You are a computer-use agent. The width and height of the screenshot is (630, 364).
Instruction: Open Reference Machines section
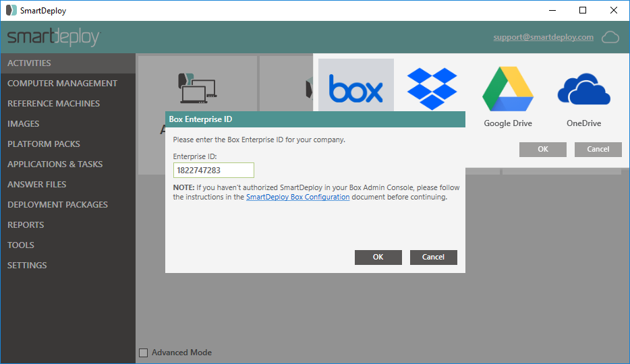tap(68, 104)
